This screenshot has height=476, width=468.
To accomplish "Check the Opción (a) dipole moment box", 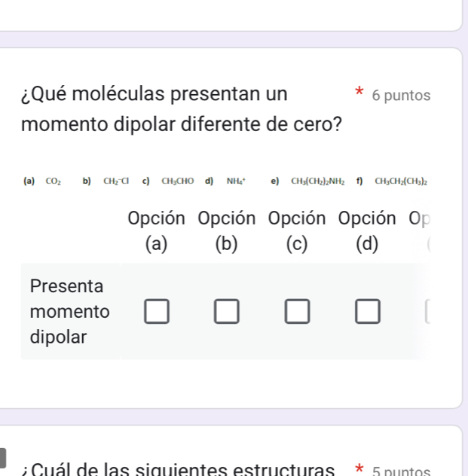I will (x=157, y=311).
